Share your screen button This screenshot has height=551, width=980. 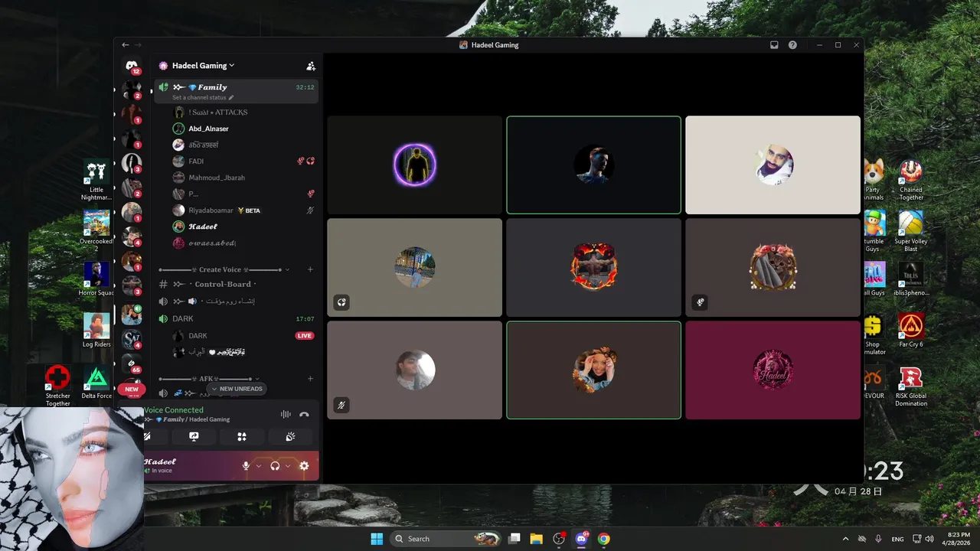tap(194, 436)
